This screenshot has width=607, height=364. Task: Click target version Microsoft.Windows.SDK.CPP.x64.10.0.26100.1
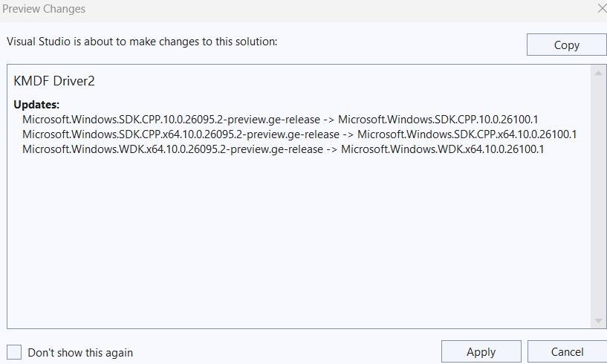(467, 134)
